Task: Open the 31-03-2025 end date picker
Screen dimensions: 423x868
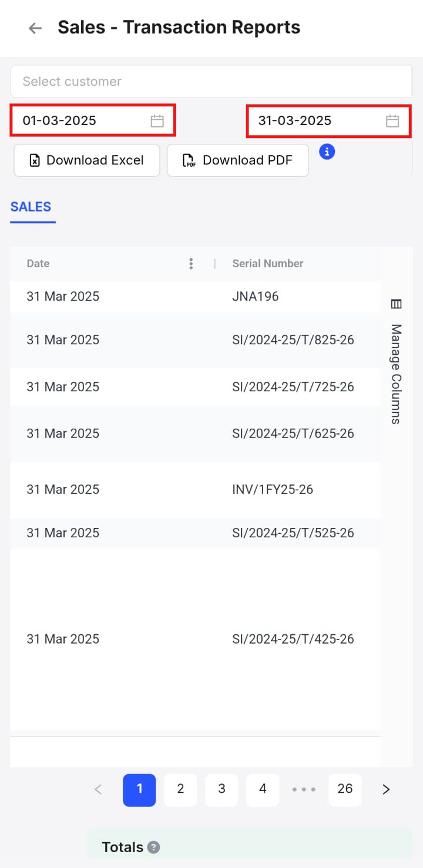Action: pos(328,121)
